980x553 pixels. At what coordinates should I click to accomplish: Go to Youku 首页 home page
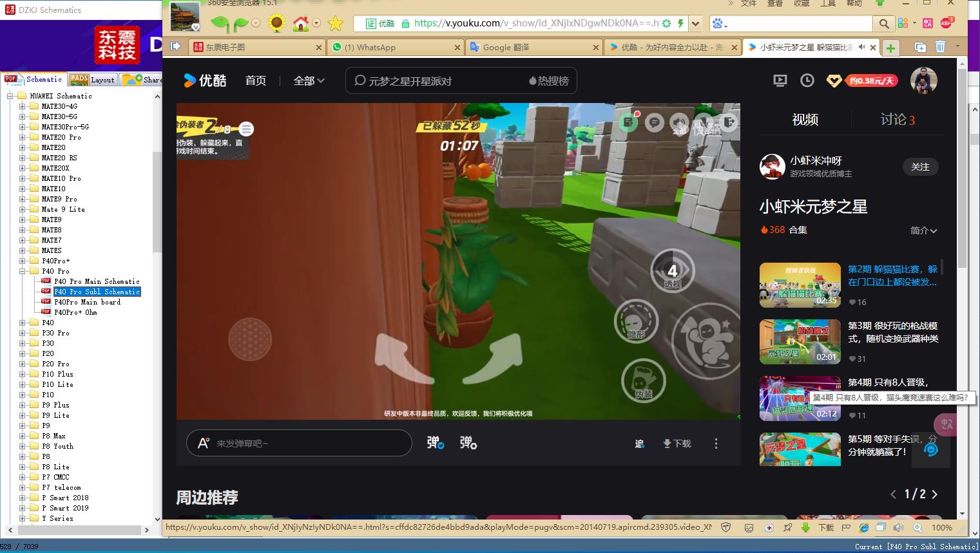[x=256, y=80]
